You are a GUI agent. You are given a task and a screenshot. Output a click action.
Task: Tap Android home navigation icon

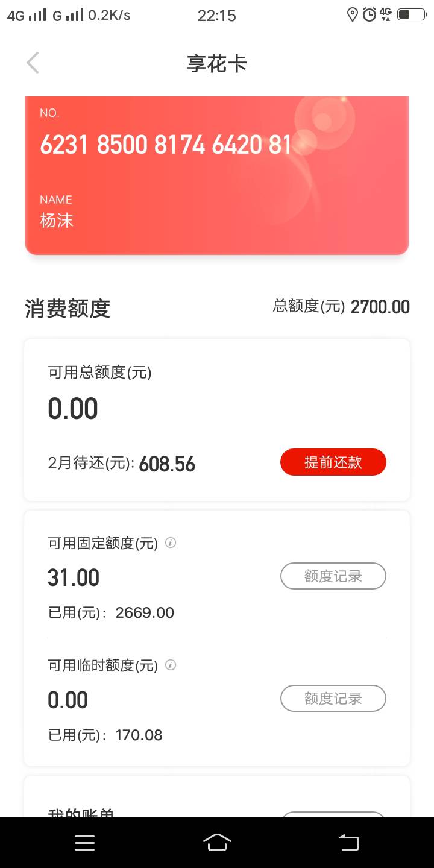tap(217, 843)
